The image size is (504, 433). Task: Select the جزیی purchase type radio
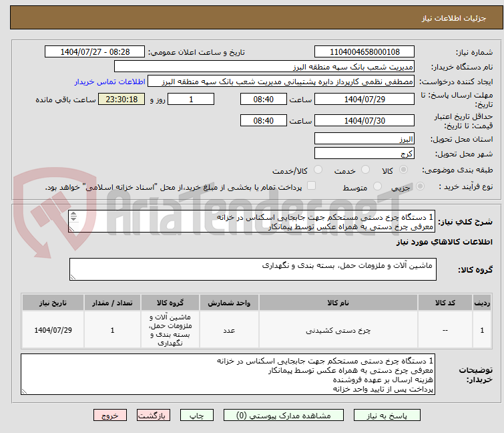420,186
